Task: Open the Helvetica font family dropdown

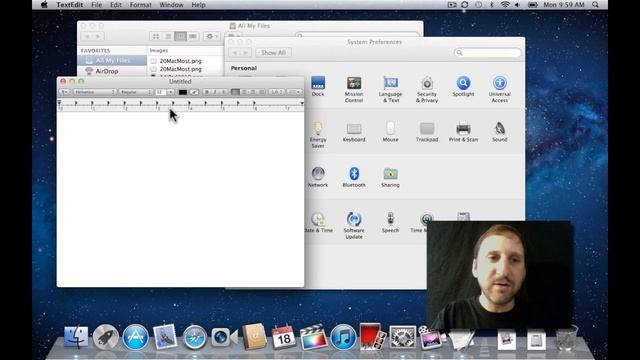Action: coord(95,92)
